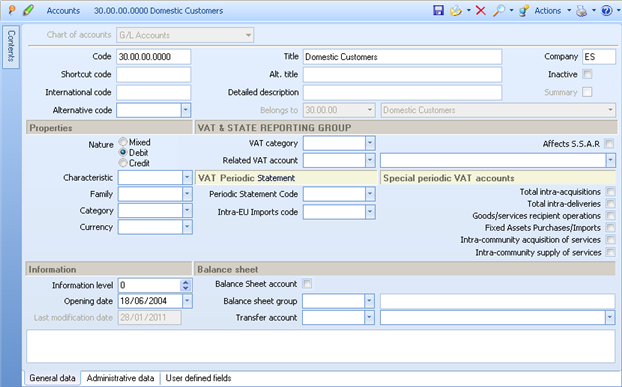Toggle the Affects S.S.A.R checkbox

609,144
